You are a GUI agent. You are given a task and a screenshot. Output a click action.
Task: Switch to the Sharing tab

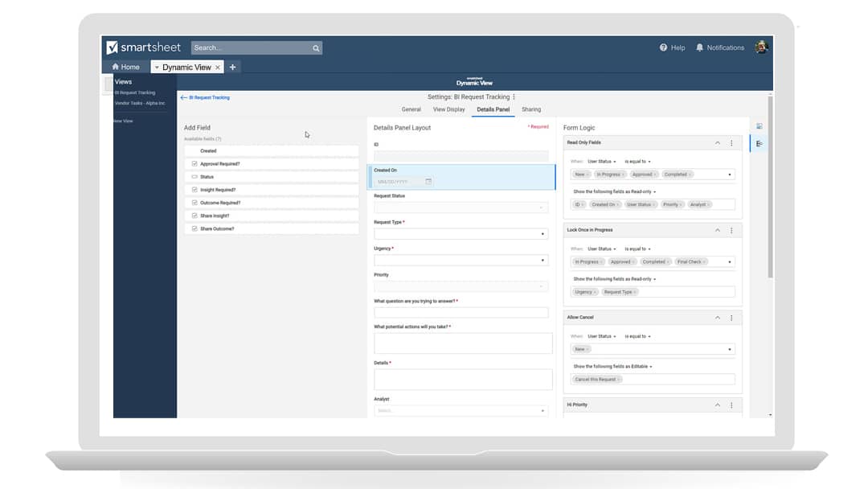(x=531, y=109)
